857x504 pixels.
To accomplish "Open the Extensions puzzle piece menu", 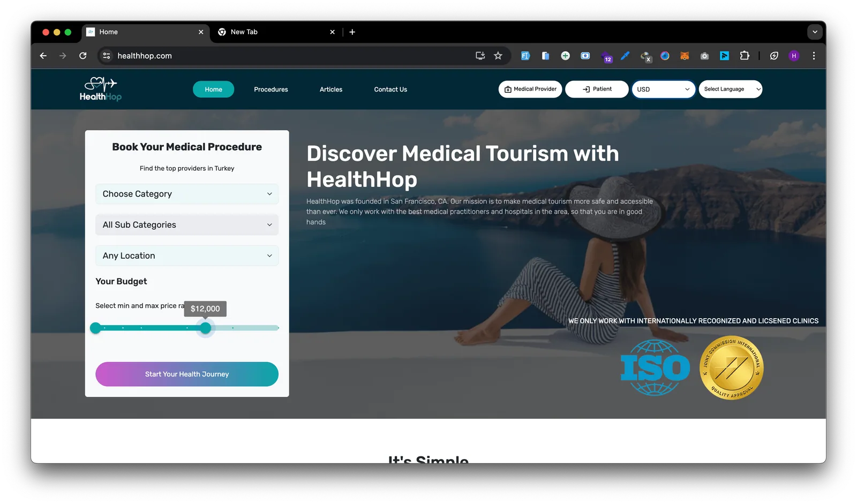I will point(745,56).
